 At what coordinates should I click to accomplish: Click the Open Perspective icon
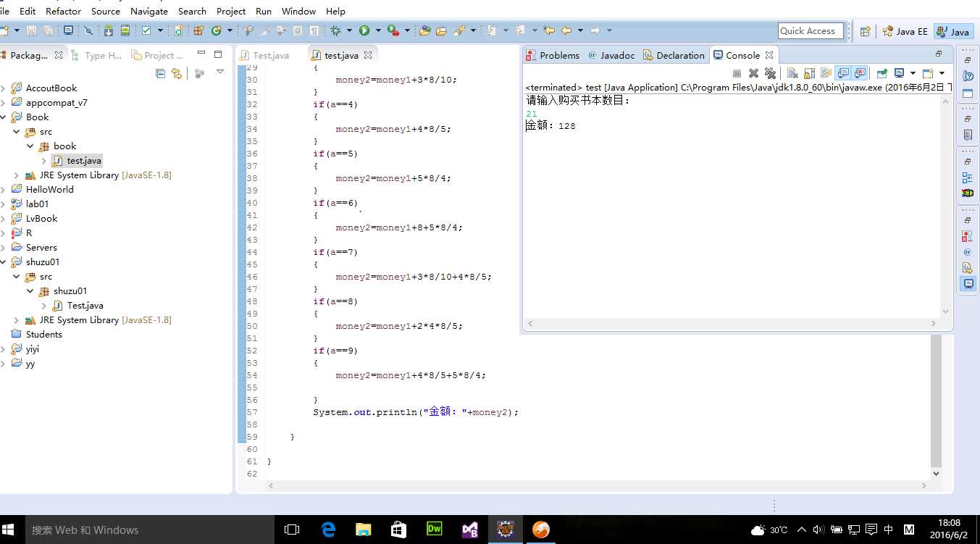865,31
